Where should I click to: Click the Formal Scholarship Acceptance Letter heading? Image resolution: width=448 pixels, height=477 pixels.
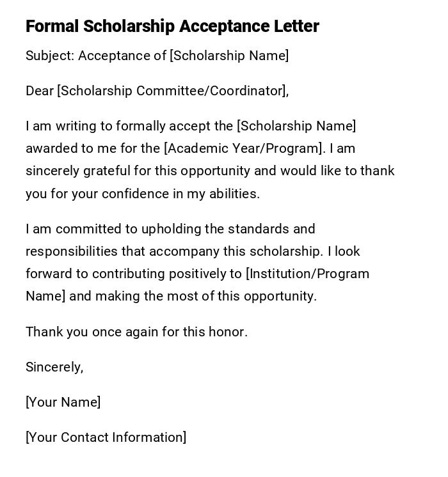pyautogui.click(x=172, y=27)
